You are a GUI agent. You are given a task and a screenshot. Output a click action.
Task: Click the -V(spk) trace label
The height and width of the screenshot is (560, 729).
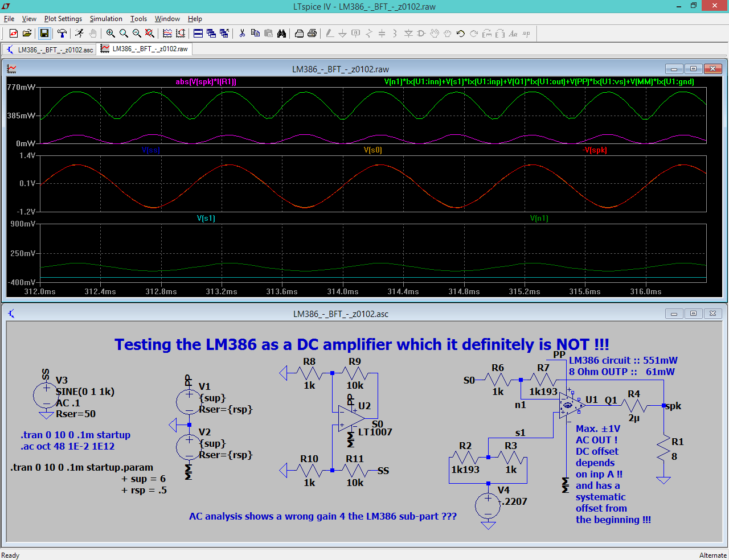pyautogui.click(x=595, y=150)
